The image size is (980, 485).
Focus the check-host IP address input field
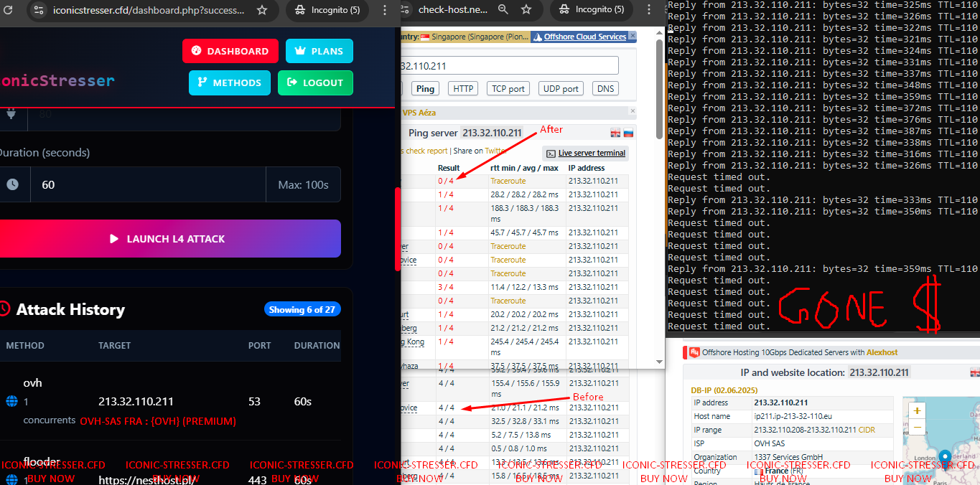(509, 66)
